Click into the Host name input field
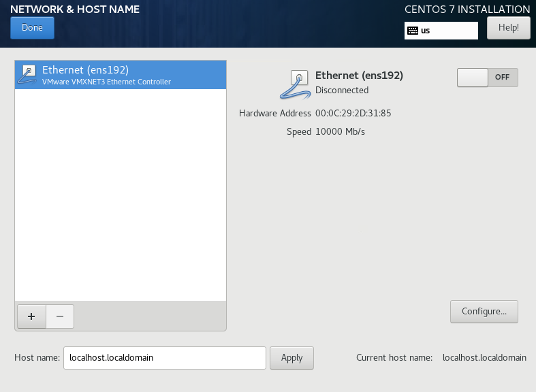Image resolution: width=536 pixels, height=392 pixels. (x=164, y=358)
